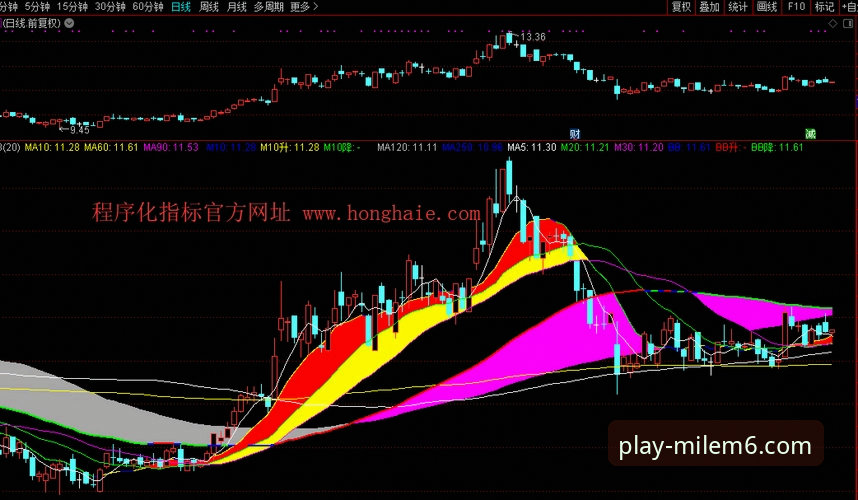Viewport: 858px width, 500px height.
Task: Click the 财 financial event marker
Action: [575, 133]
